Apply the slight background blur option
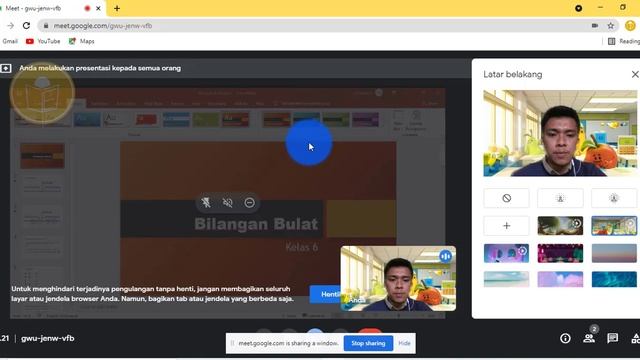 click(x=560, y=198)
